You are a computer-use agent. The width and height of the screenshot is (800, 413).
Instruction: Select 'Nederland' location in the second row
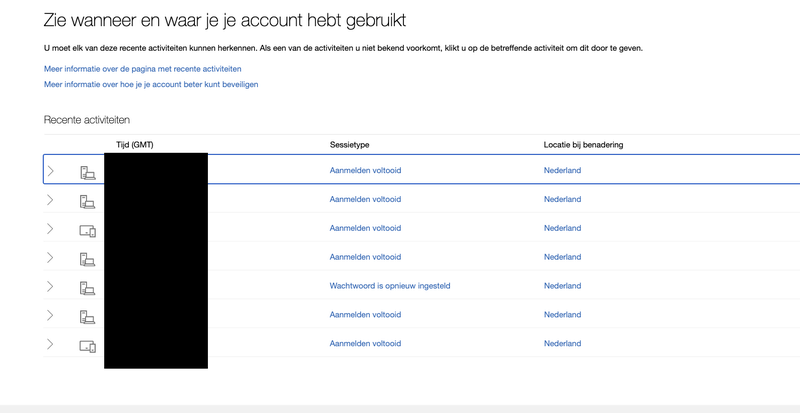point(562,199)
